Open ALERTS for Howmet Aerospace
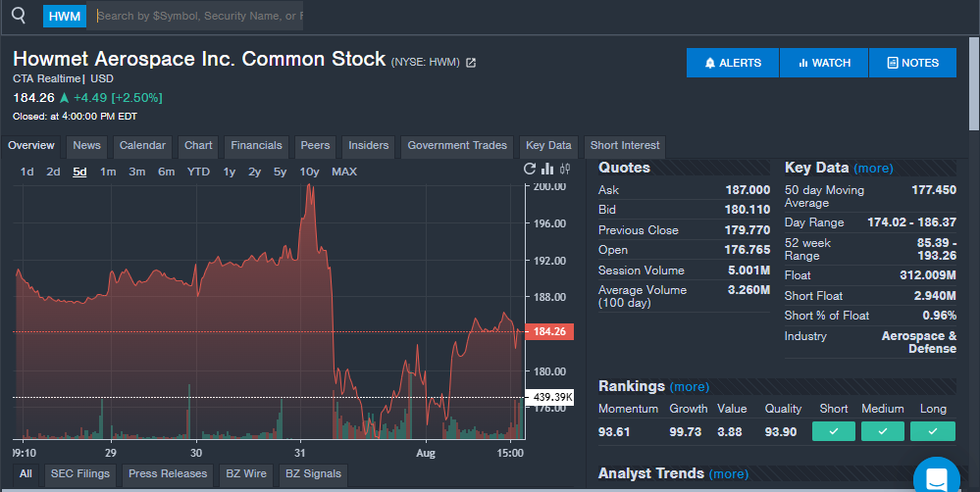 [733, 63]
